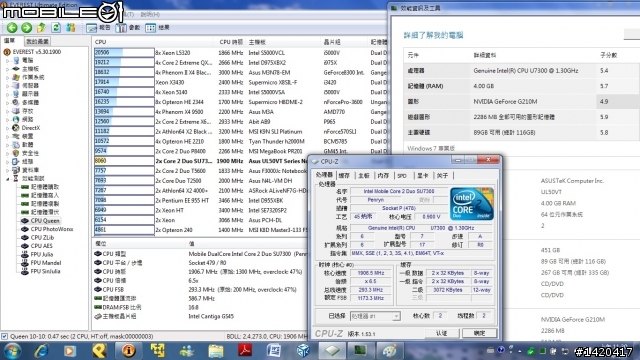Image resolution: width=640 pixels, height=360 pixels.
Task: Sort results by the CPU column header
Action: tap(154, 42)
